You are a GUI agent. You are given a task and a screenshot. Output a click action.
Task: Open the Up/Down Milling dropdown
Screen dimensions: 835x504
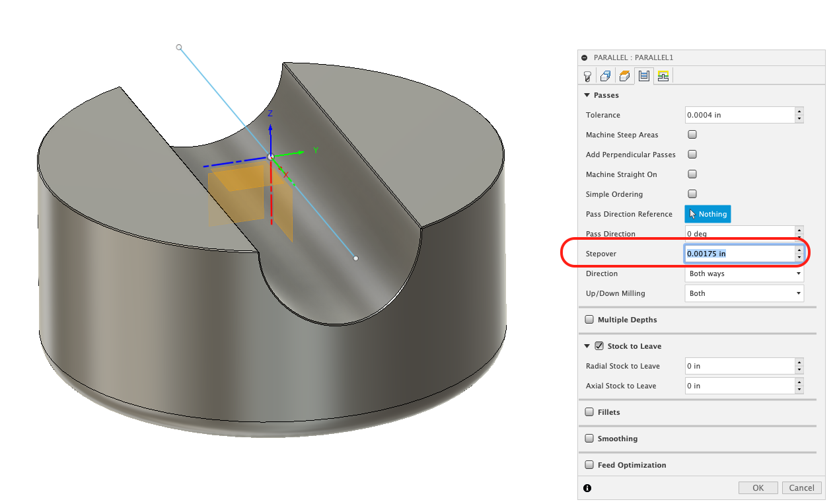tap(744, 293)
